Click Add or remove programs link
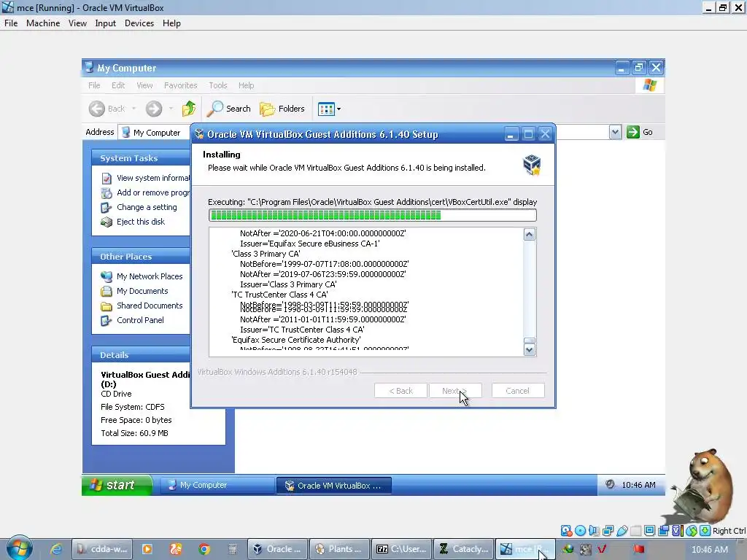The image size is (747, 560). click(x=153, y=192)
